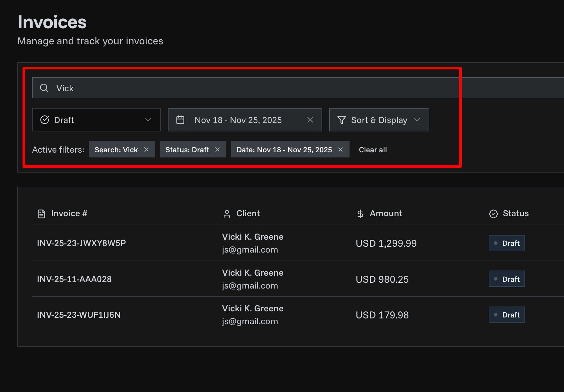The height and width of the screenshot is (392, 564).
Task: Click the checkmark icon beside Draft filter
Action: coord(45,120)
